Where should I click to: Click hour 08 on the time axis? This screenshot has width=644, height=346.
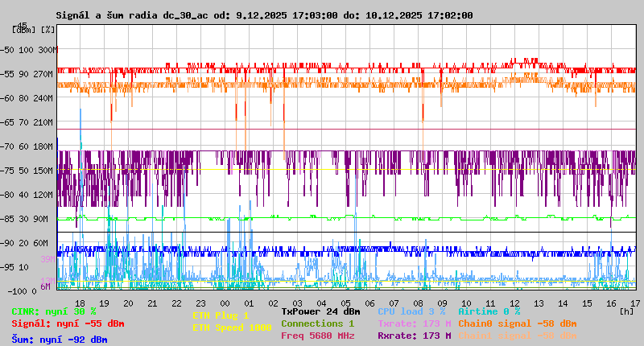418,303
